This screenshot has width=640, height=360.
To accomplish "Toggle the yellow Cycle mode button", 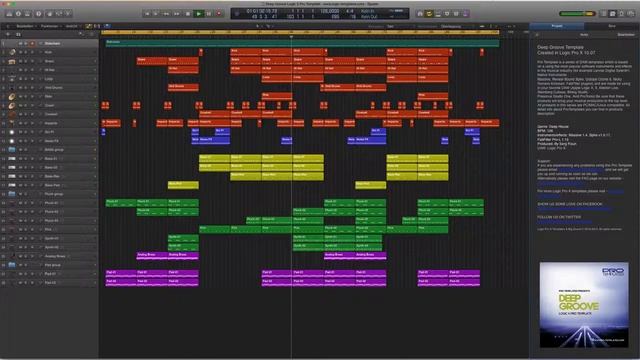I will click(429, 14).
